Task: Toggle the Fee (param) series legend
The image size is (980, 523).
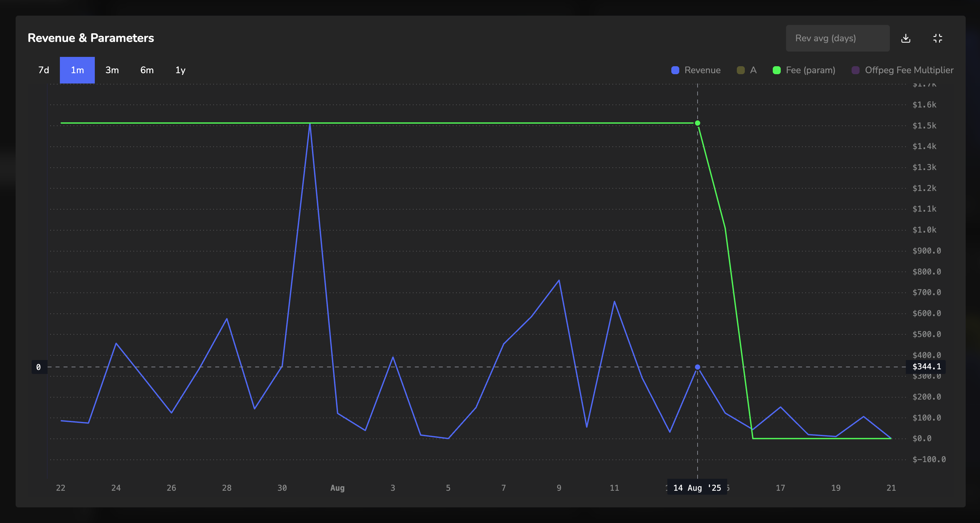Action: click(810, 70)
